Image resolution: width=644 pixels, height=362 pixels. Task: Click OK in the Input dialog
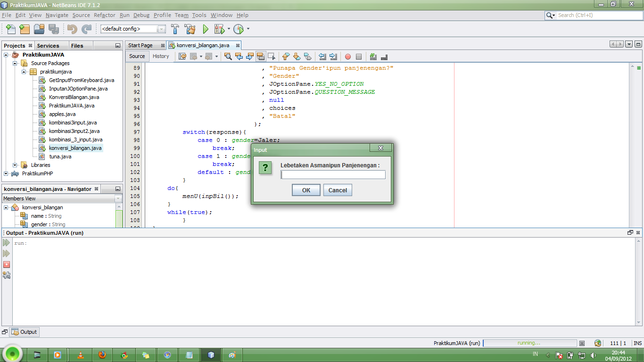coord(306,190)
